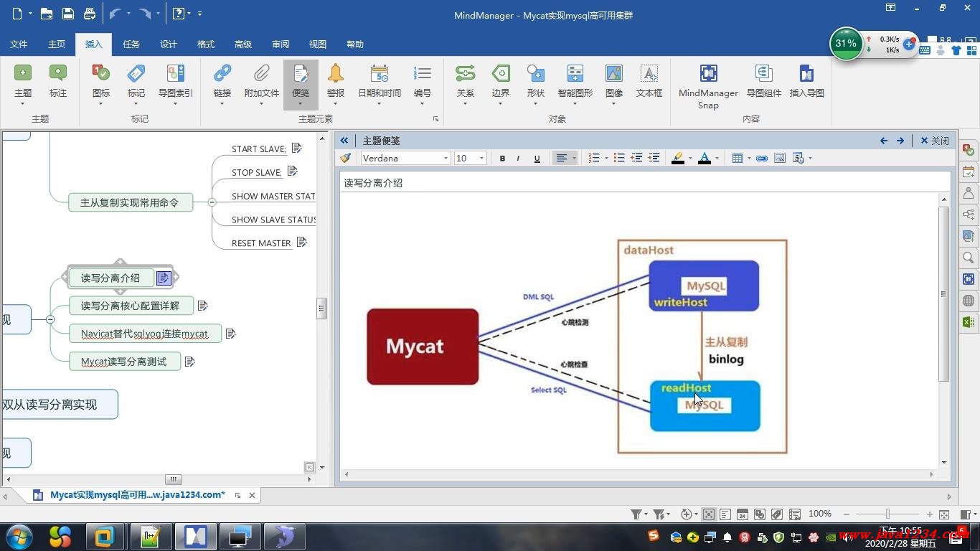Collapse the branch containing 读写分离介绍
The width and height of the screenshot is (980, 551).
50,319
